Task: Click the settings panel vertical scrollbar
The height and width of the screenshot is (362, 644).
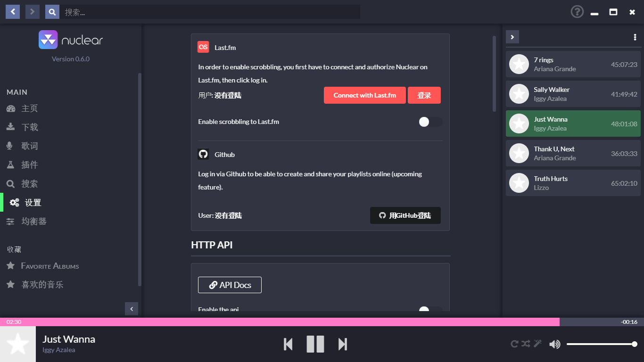Action: pyautogui.click(x=494, y=74)
